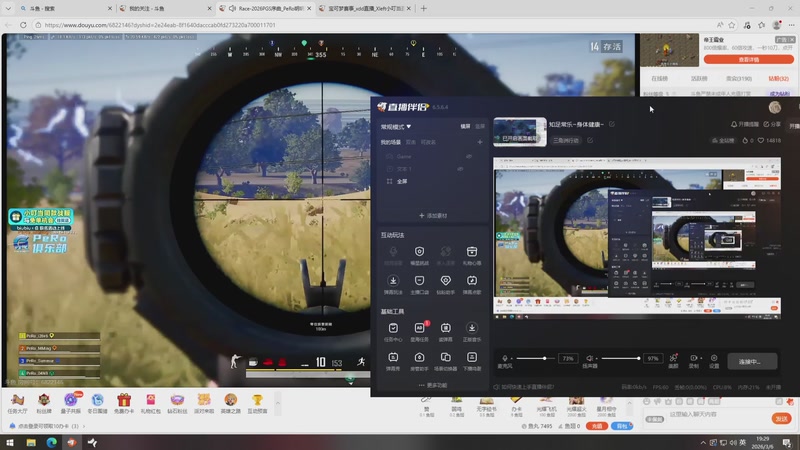Click 添加素材 to add source

pos(433,216)
